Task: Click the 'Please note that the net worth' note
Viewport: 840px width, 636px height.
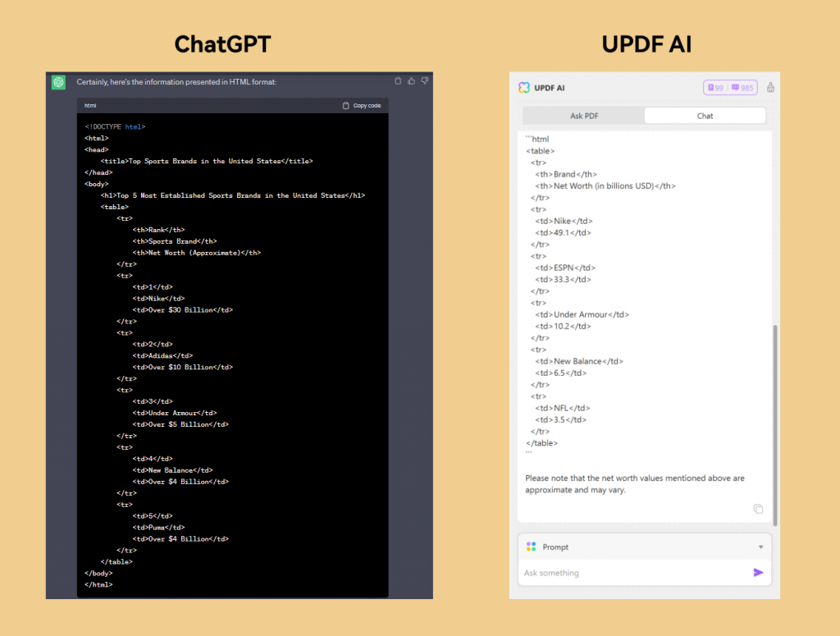Action: coord(635,484)
